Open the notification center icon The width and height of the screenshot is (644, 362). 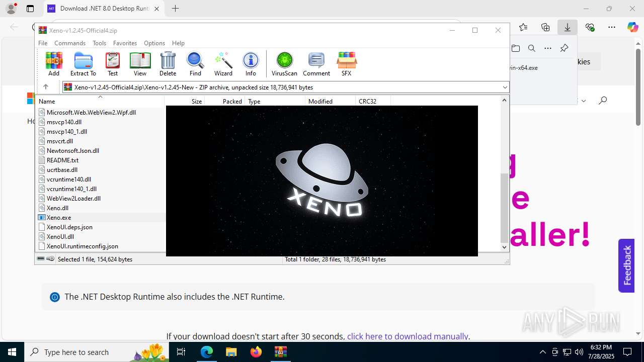click(x=627, y=352)
